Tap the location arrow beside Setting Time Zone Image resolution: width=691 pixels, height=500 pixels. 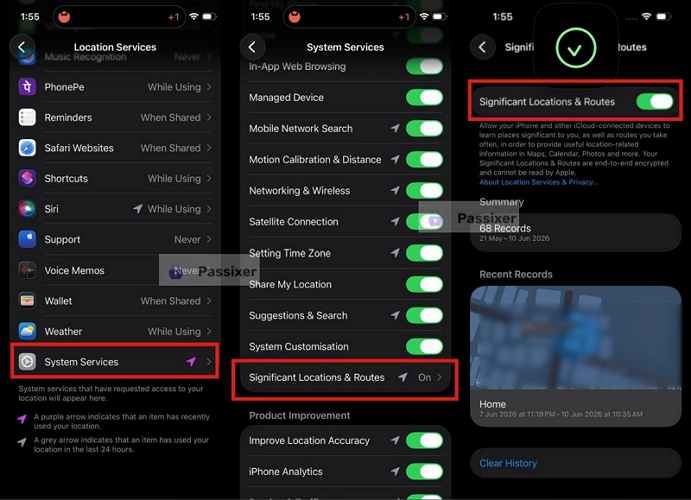[x=395, y=253]
